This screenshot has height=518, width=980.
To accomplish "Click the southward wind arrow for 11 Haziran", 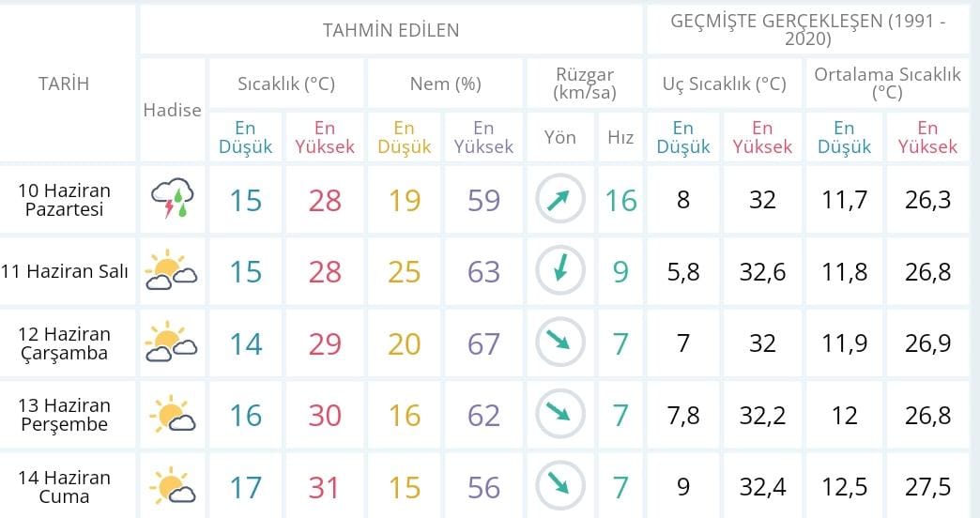I will pyautogui.click(x=560, y=270).
